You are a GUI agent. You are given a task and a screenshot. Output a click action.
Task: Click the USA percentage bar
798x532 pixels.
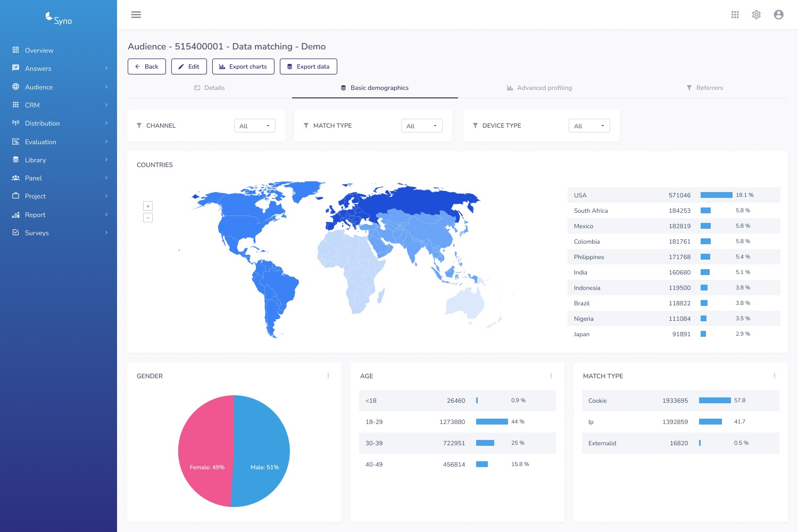(717, 195)
